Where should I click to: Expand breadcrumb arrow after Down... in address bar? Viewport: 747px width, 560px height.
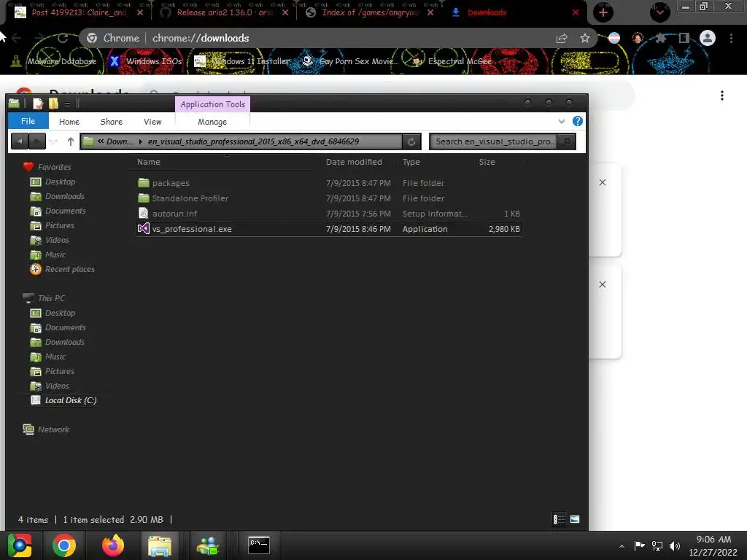[x=141, y=141]
